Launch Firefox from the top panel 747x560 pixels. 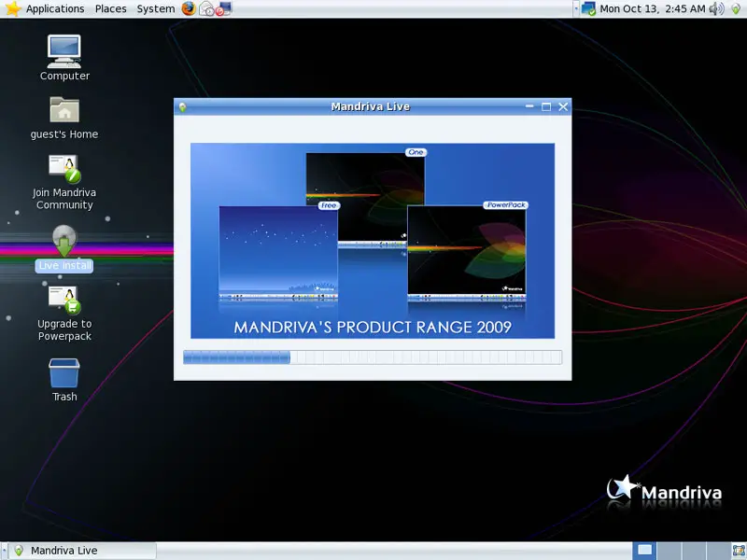click(189, 8)
